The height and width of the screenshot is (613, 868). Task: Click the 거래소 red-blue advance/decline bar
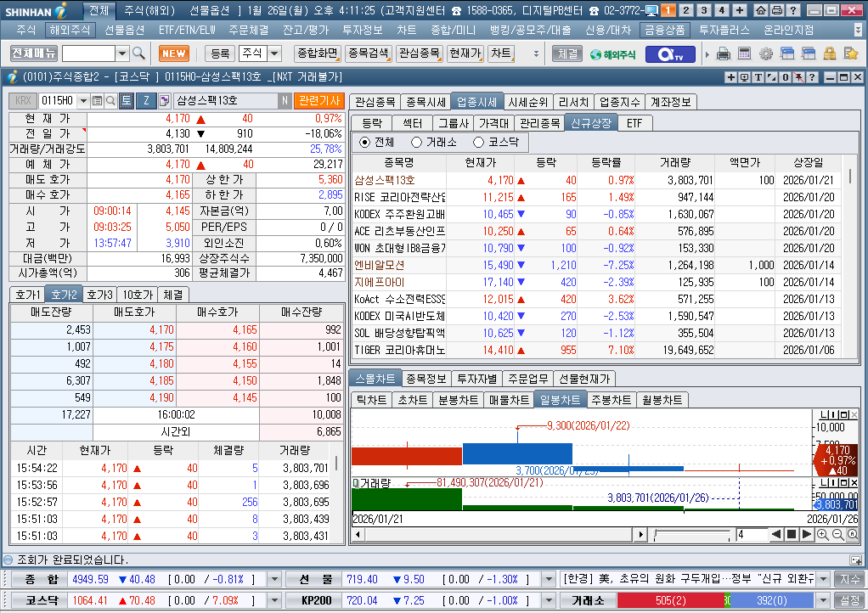pos(714,600)
